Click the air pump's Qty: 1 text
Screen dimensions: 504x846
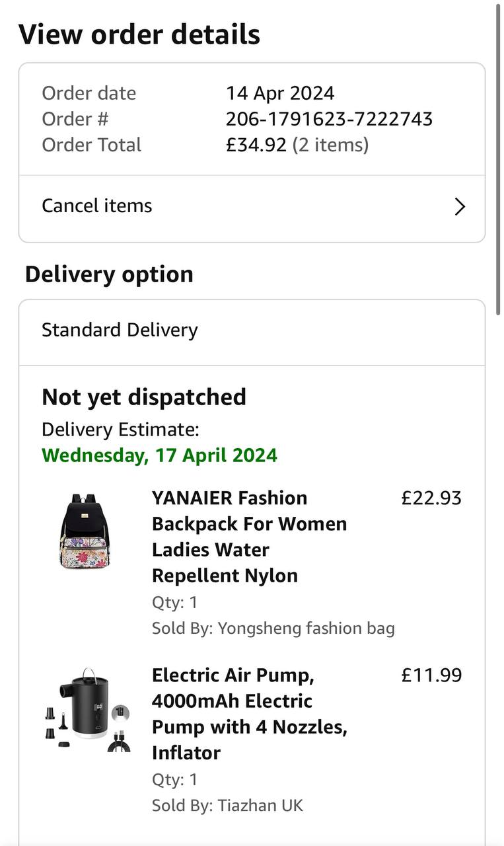174,779
